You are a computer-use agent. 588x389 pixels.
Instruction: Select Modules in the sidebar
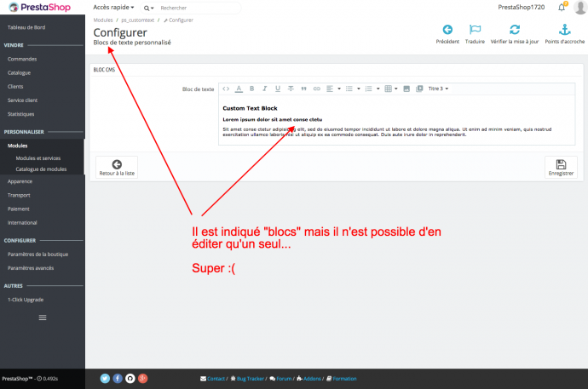pyautogui.click(x=18, y=146)
